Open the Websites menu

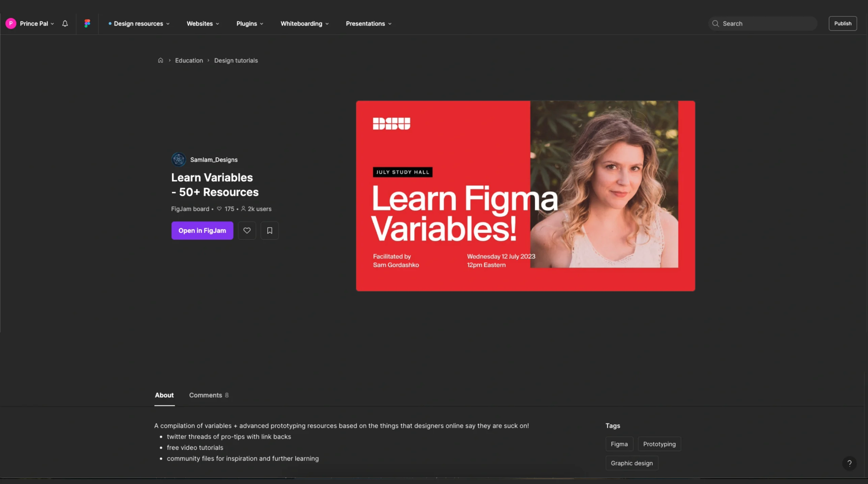(x=203, y=23)
